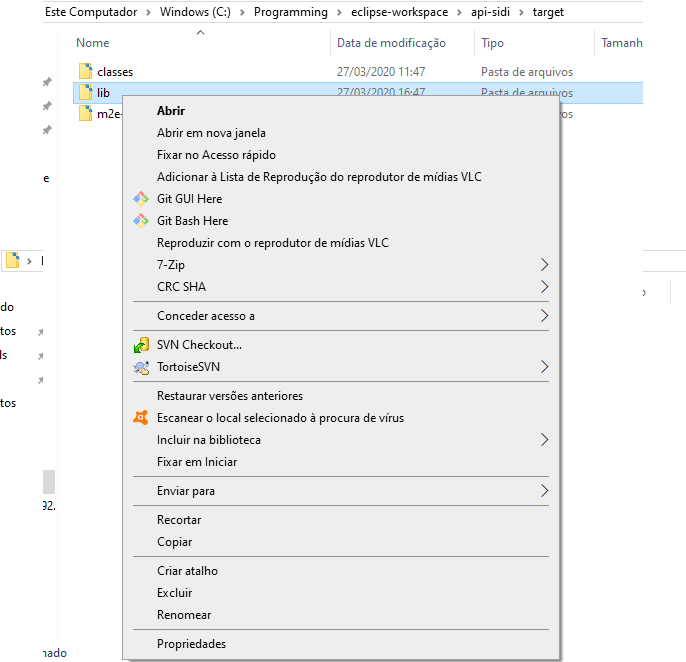This screenshot has height=662, width=686.
Task: Expand the CRC SHA submenu arrow
Action: coord(544,287)
